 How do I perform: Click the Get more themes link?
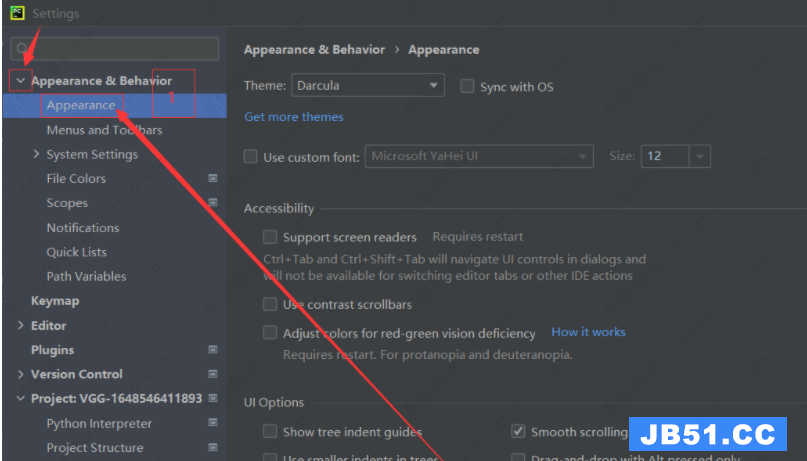tap(294, 117)
